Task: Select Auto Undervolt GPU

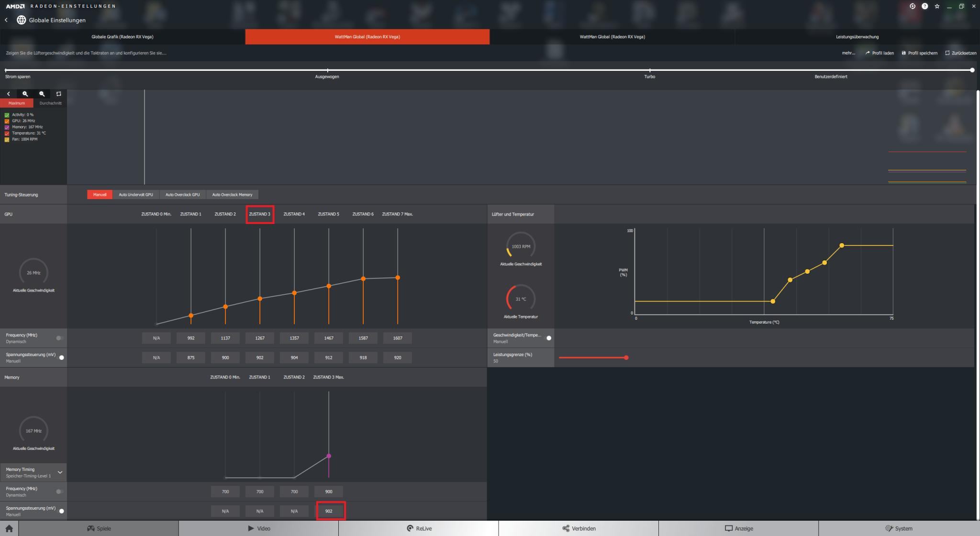Action: [x=136, y=195]
